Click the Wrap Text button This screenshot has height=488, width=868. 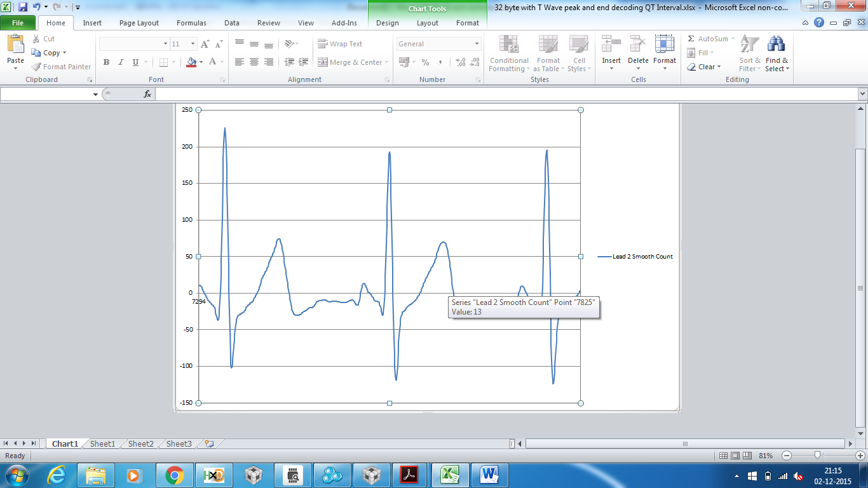(340, 44)
